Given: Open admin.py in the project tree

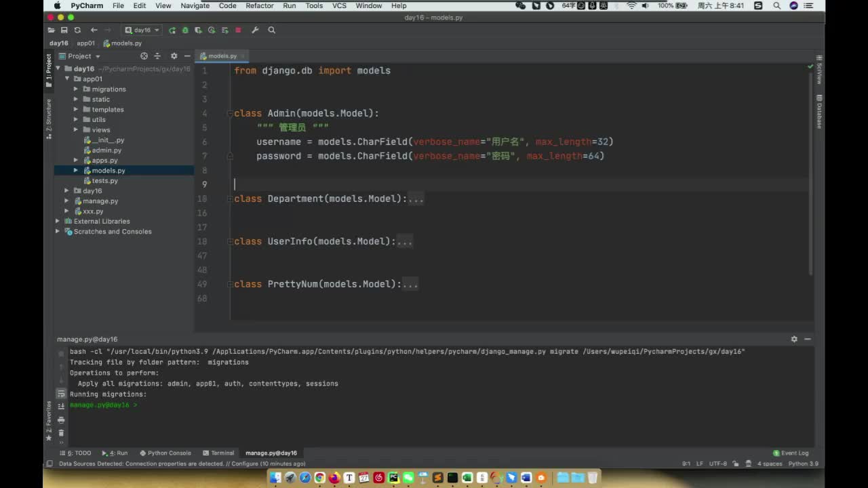Looking at the screenshot, I should pos(106,150).
